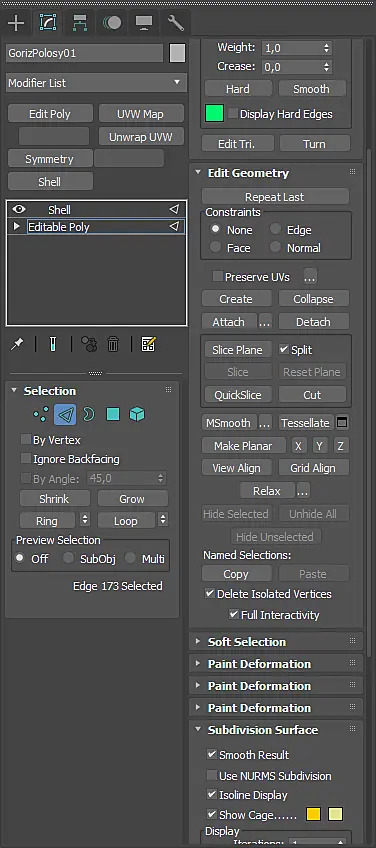Collapse the Selection rollout
The width and height of the screenshot is (376, 848).
click(14, 390)
